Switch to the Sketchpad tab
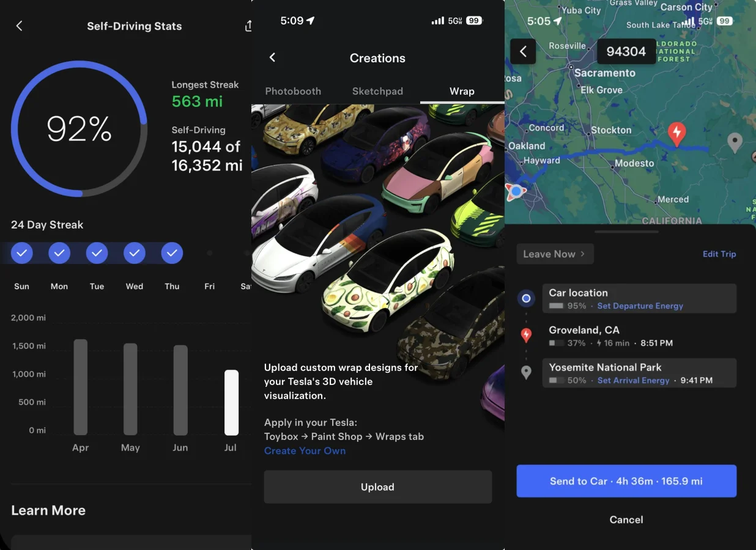 coord(377,91)
